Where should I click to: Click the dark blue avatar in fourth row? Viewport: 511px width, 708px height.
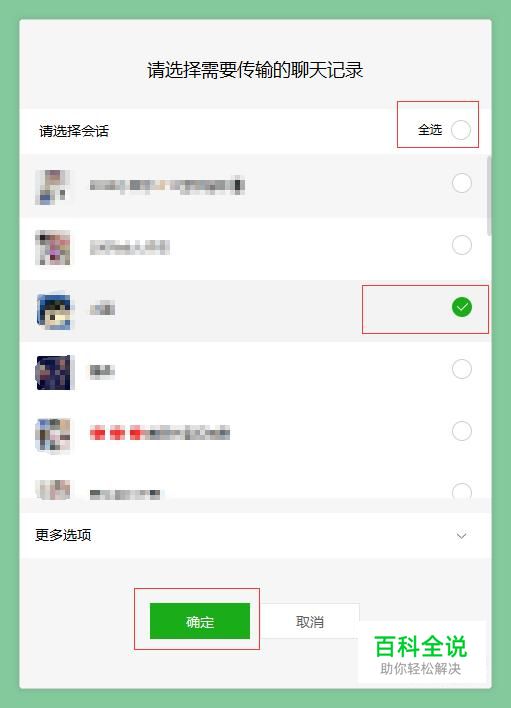click(x=54, y=373)
